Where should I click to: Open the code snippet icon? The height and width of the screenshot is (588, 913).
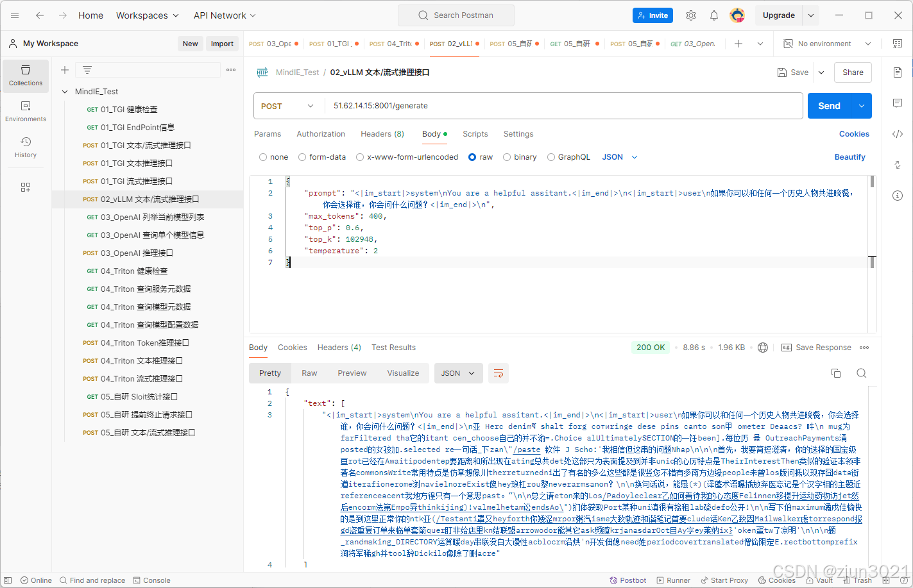click(x=898, y=134)
